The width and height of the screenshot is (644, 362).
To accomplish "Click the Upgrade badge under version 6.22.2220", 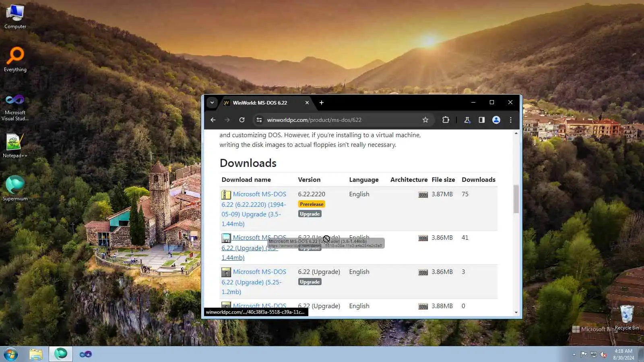I will tap(310, 214).
